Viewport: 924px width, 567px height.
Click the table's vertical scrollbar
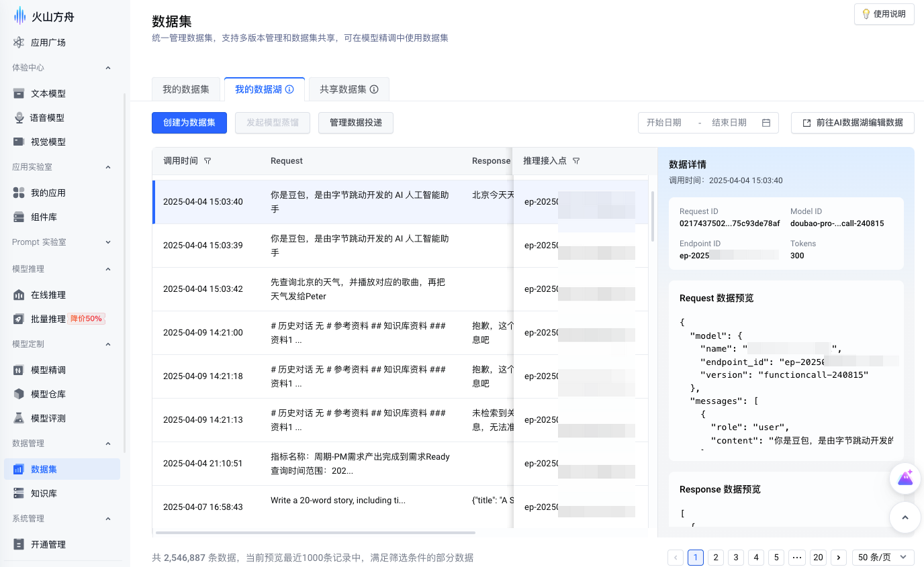point(653,217)
